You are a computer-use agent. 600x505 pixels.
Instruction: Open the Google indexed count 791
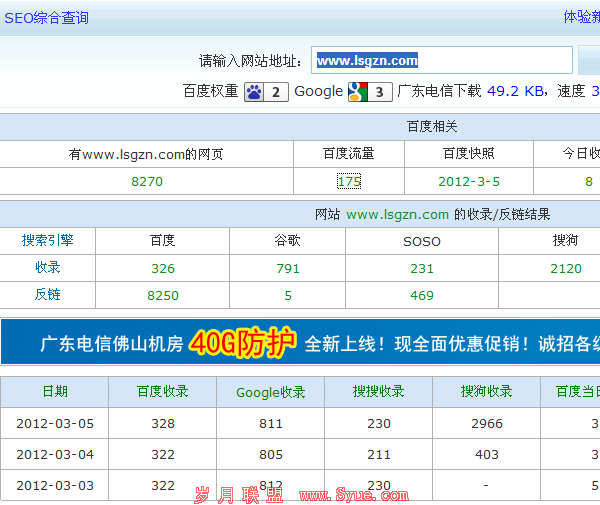point(288,268)
